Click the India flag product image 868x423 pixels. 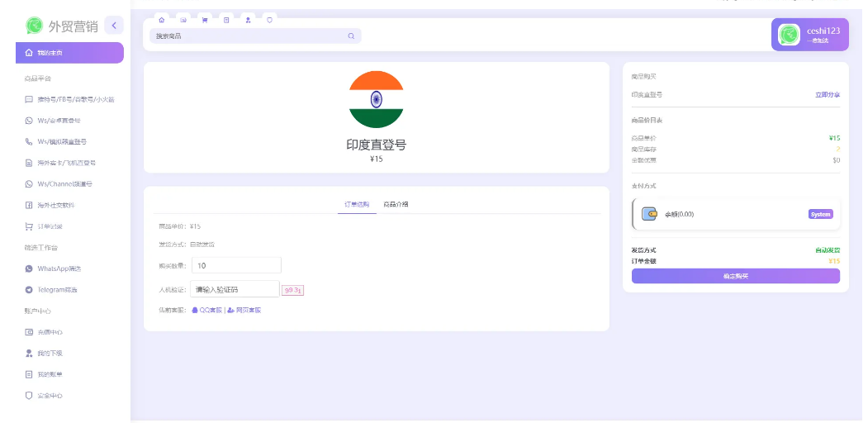click(376, 100)
